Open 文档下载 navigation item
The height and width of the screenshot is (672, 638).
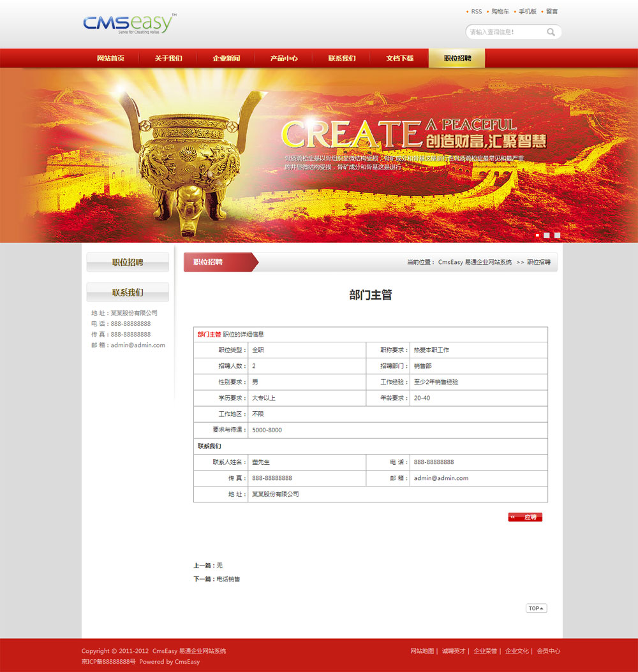[x=399, y=58]
